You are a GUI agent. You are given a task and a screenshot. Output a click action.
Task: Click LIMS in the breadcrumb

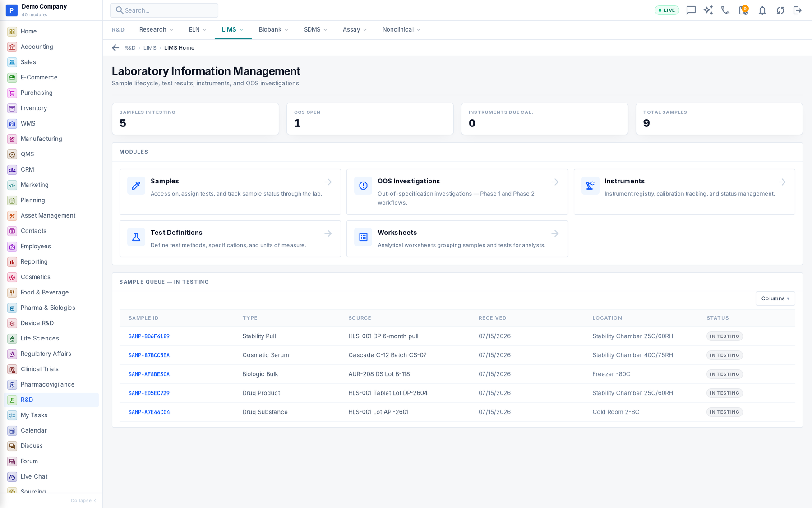[x=150, y=48]
